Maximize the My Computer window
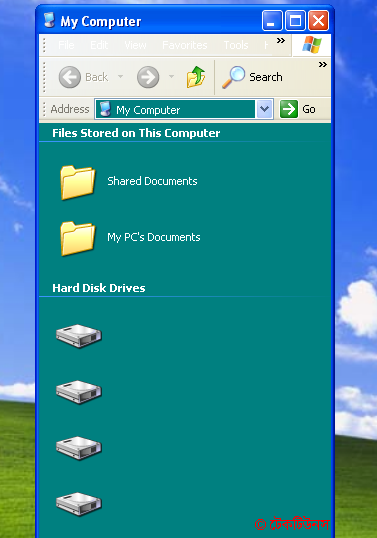The image size is (377, 538). click(x=295, y=21)
